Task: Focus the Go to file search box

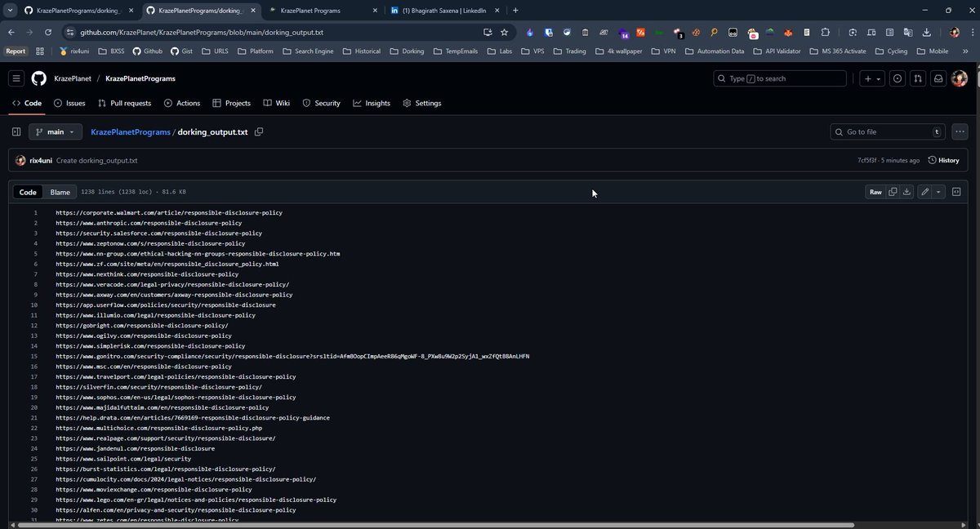Action: [887, 131]
